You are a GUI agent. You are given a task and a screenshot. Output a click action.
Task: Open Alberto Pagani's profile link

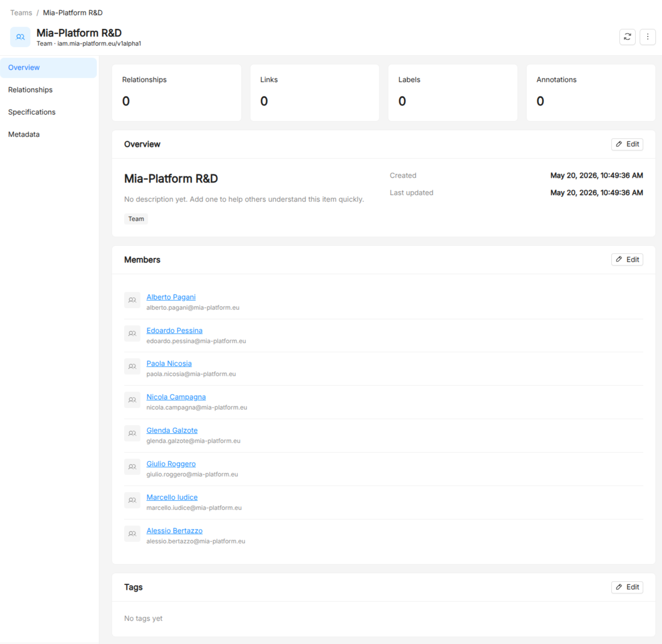(x=171, y=297)
